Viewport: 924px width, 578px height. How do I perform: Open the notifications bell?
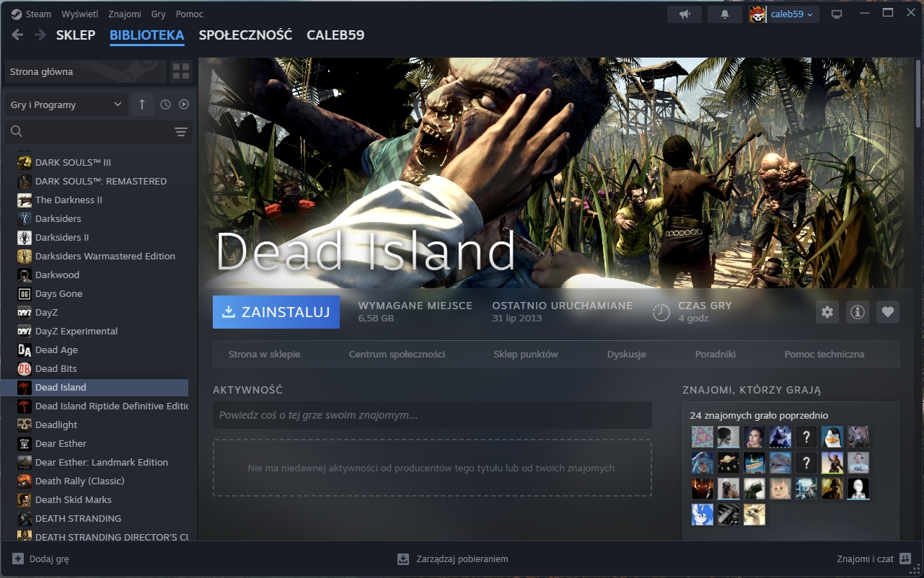(x=725, y=14)
